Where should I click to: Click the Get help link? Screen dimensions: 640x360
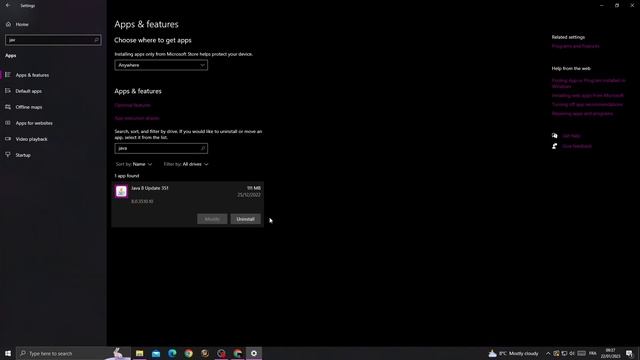coord(571,136)
